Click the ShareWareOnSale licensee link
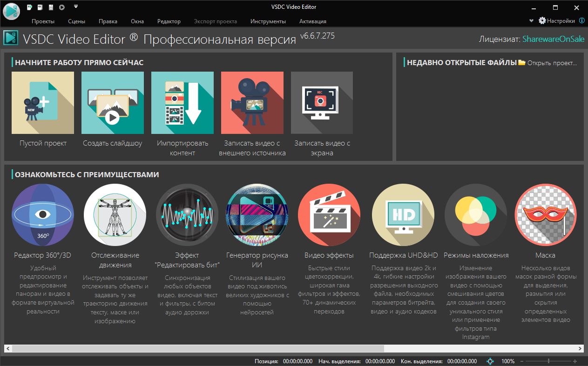This screenshot has width=588, height=366. tap(553, 39)
